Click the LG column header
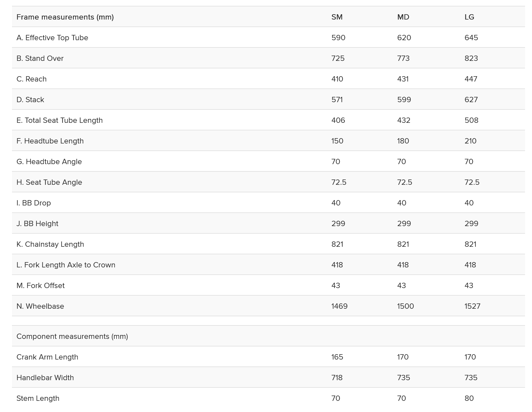532x412 pixels. pos(469,17)
